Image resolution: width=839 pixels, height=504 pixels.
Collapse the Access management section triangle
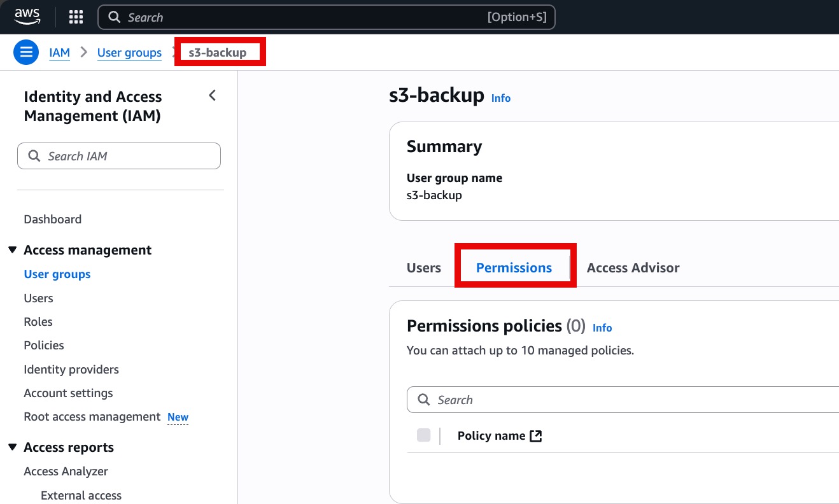[x=12, y=250]
